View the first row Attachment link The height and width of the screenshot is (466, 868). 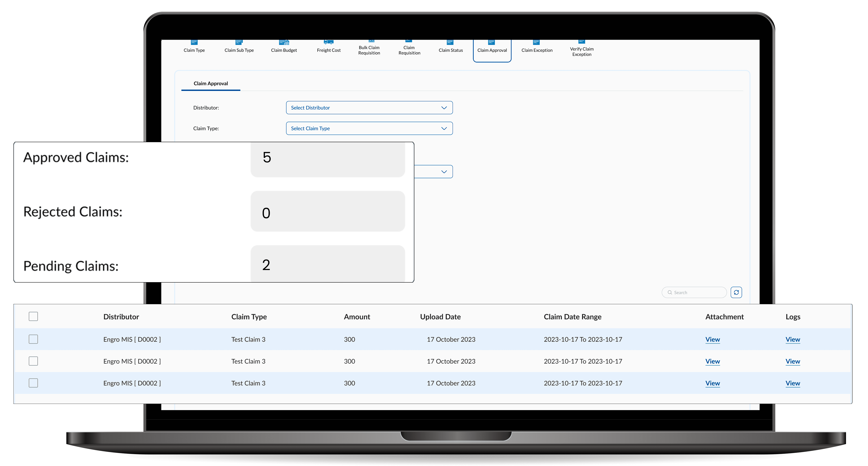coord(712,339)
